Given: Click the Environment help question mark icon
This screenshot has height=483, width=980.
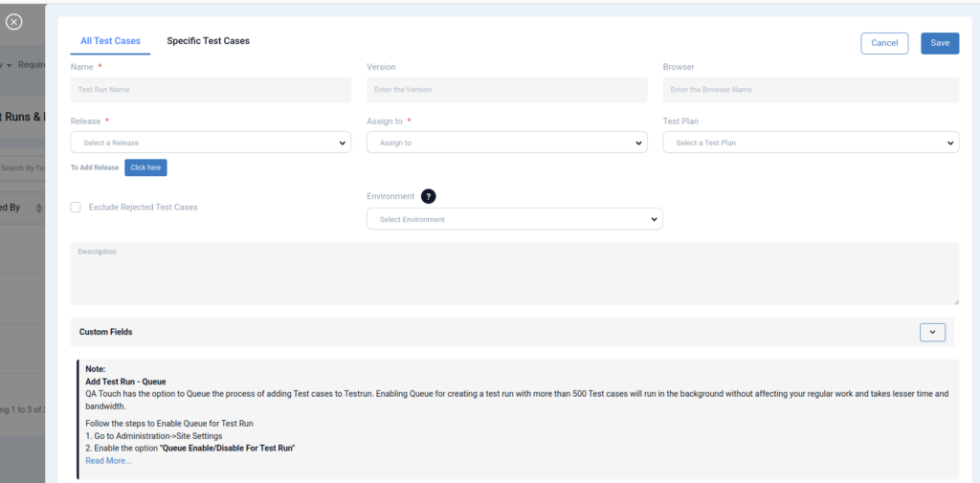Looking at the screenshot, I should tap(429, 196).
